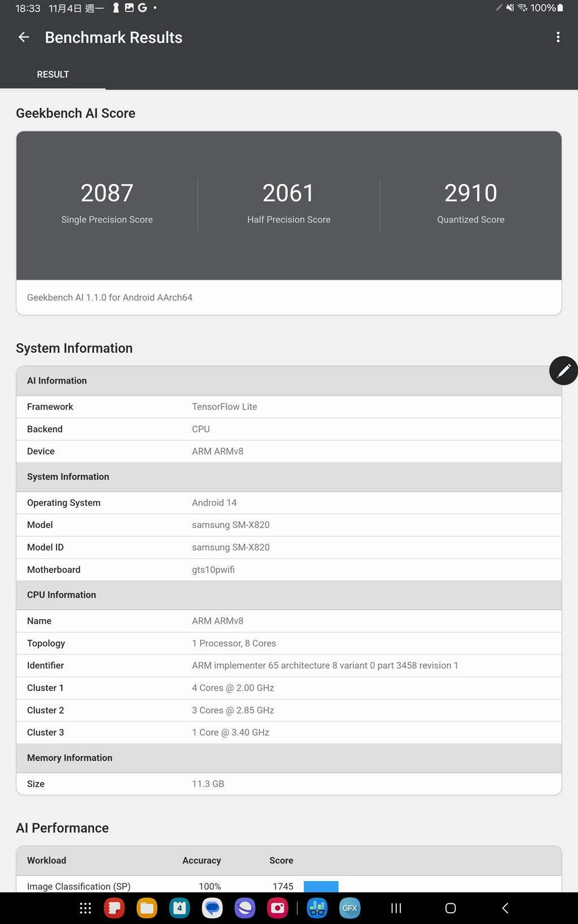Tap the Cluster 2 value 3 Cores @ 2.85 GHz

click(233, 710)
